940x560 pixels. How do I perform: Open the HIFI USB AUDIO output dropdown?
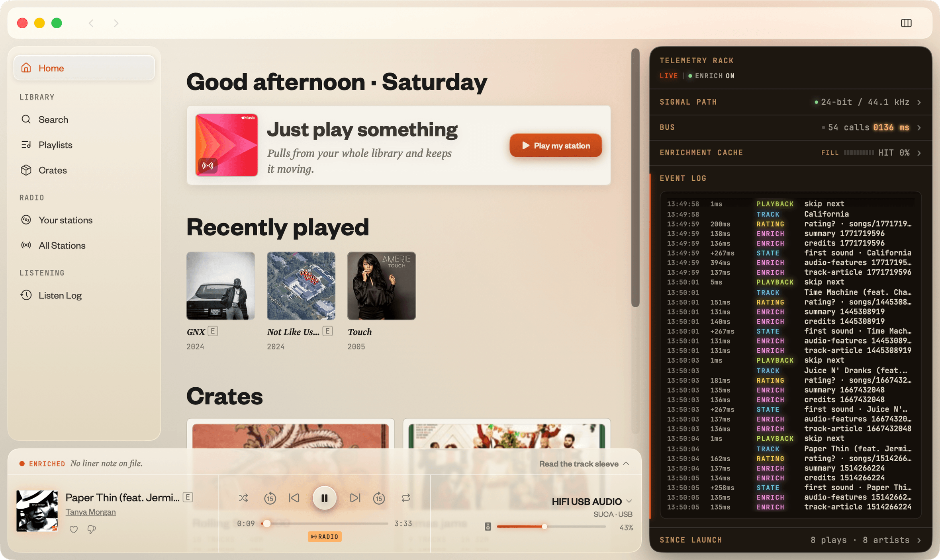coord(592,501)
